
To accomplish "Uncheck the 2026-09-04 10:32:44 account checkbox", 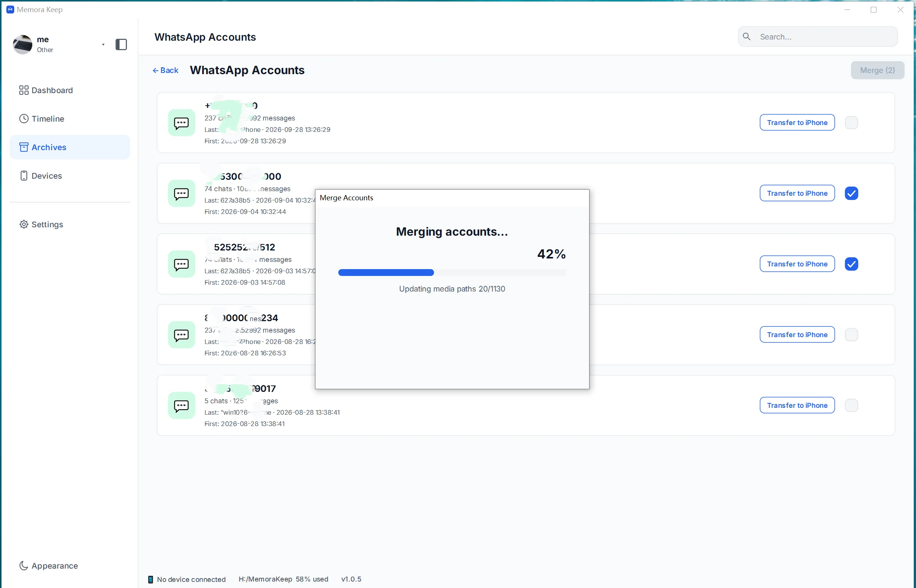I will click(851, 193).
